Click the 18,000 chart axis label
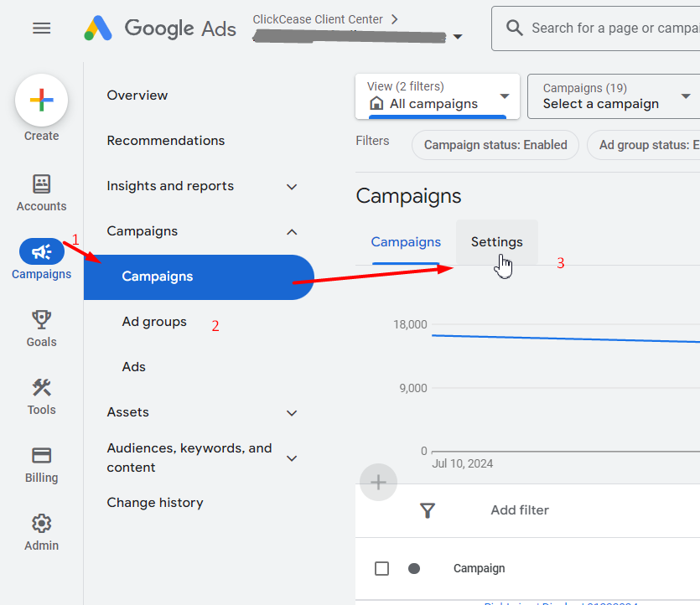Image resolution: width=700 pixels, height=605 pixels. (410, 324)
